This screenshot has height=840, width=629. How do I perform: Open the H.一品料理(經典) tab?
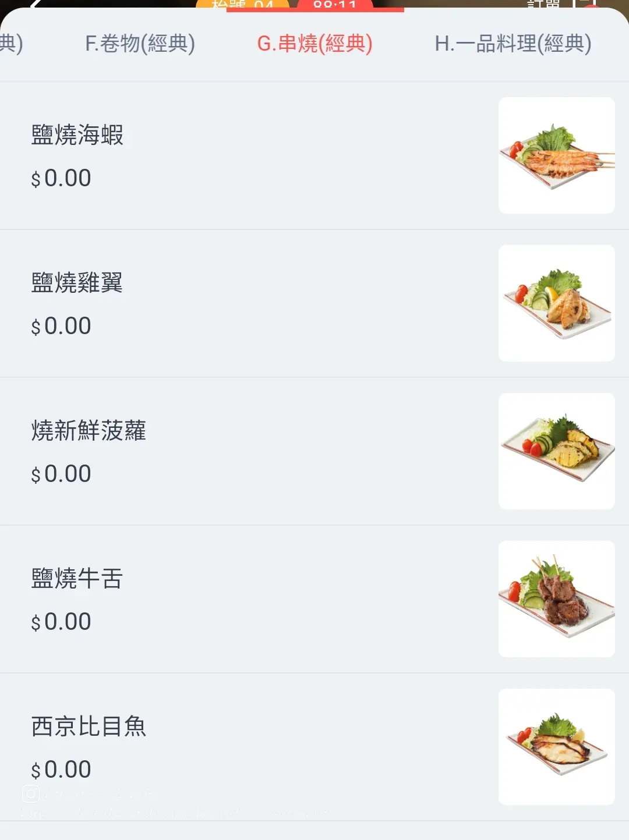click(513, 44)
